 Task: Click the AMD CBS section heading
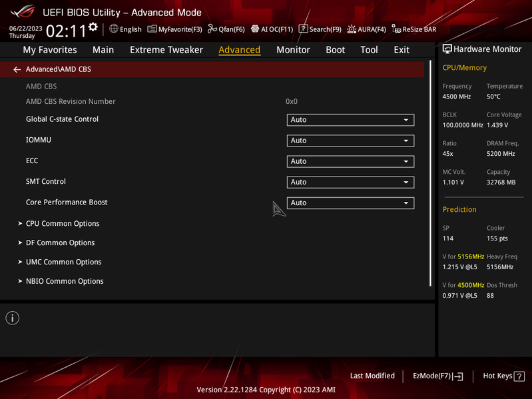(41, 87)
